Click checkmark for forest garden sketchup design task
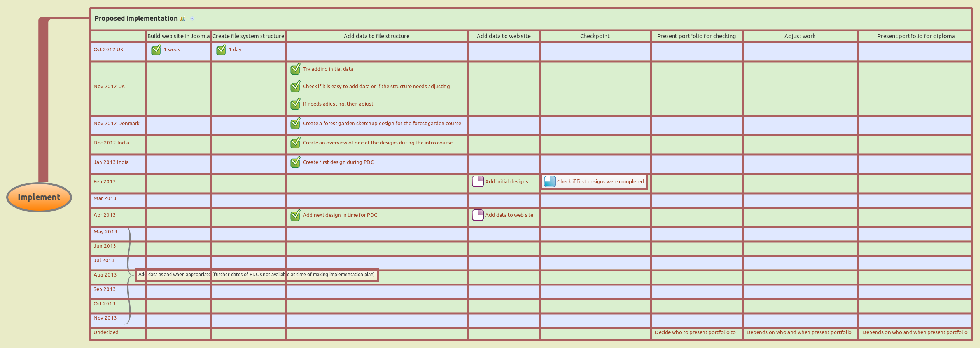This screenshot has width=980, height=348. (295, 124)
